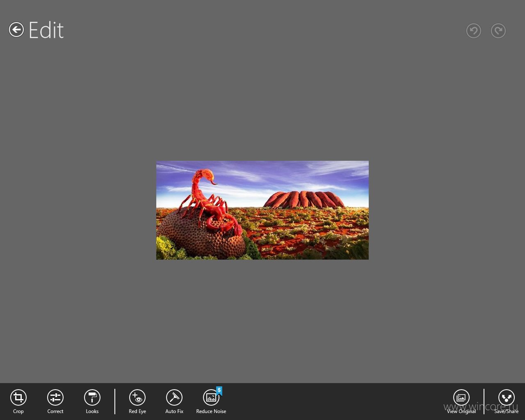Go back using the arrow beside Edit
The image size is (525, 420).
16,30
